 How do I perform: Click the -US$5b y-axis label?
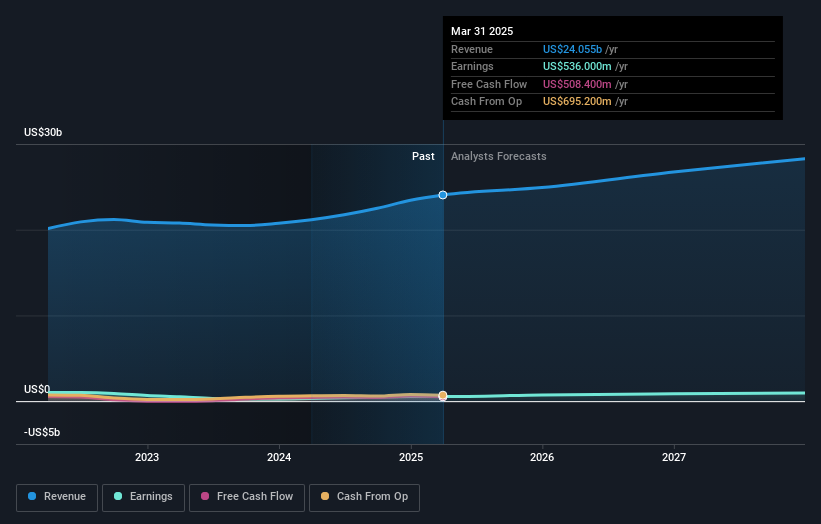[x=42, y=432]
